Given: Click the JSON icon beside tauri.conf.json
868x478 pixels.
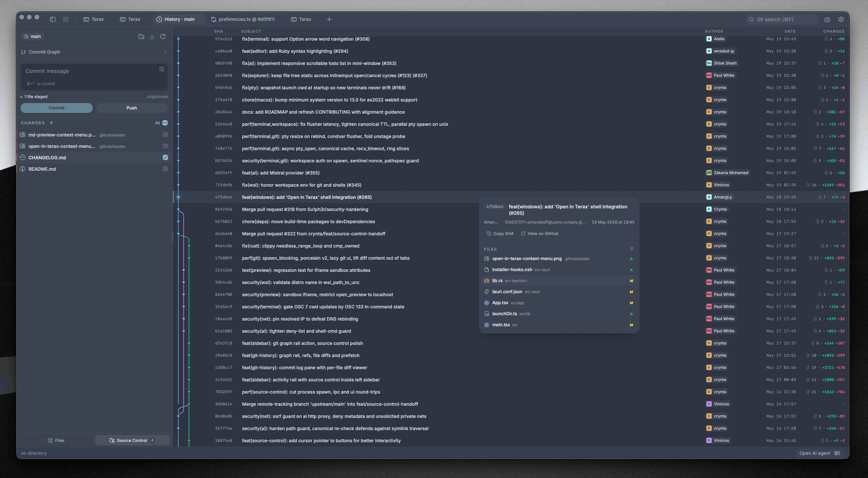Looking at the screenshot, I should tap(486, 292).
